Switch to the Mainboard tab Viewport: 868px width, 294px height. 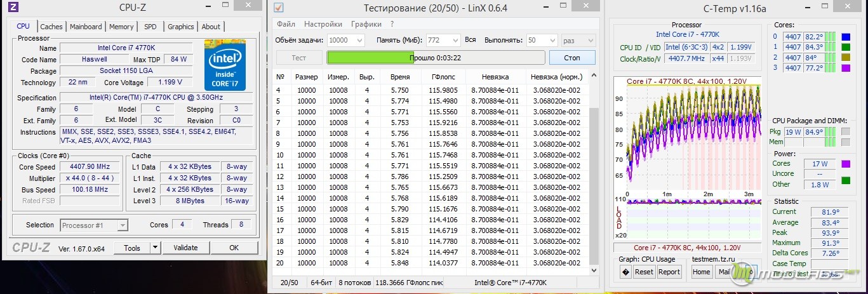point(86,27)
